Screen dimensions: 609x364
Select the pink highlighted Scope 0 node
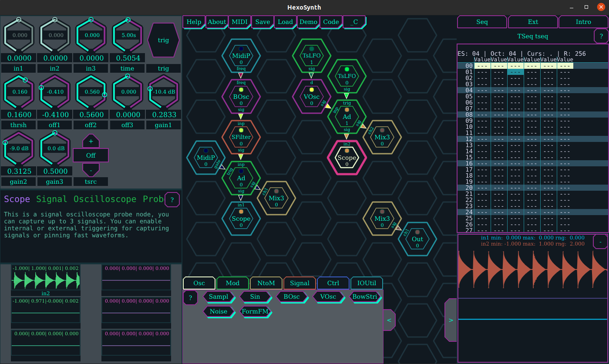point(346,158)
